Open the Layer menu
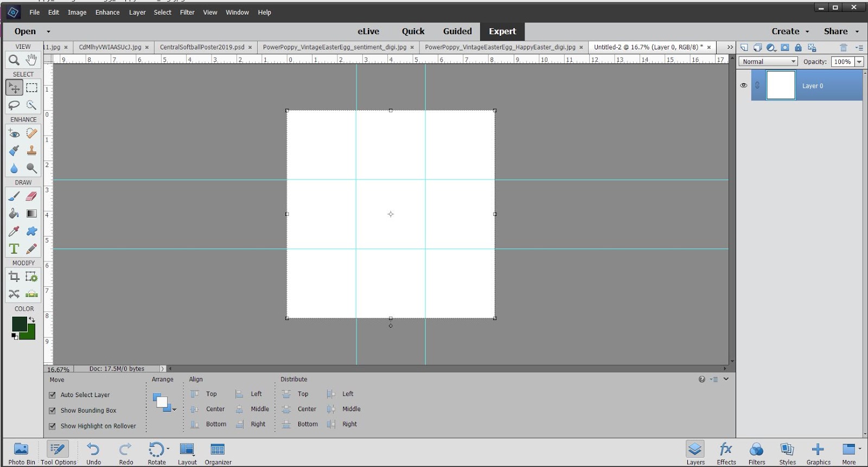This screenshot has height=467, width=868. (137, 12)
